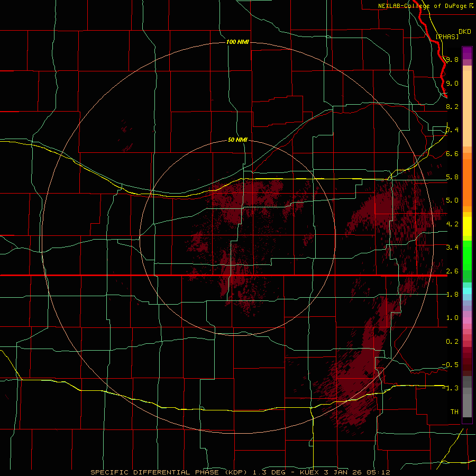Select the 50 NMI range ring label
Screen dimensions: 476x476
[237, 140]
